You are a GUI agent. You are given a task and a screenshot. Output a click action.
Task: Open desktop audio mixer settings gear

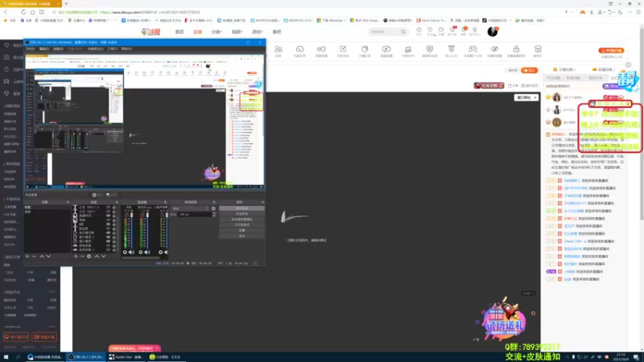[x=125, y=253]
